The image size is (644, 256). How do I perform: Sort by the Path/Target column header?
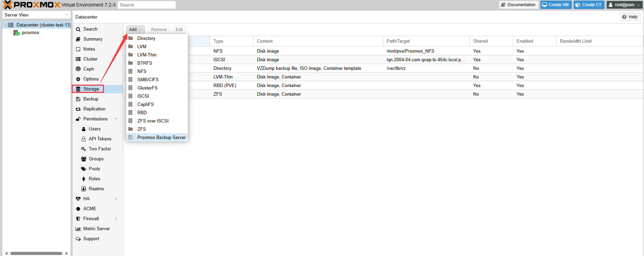tap(426, 41)
